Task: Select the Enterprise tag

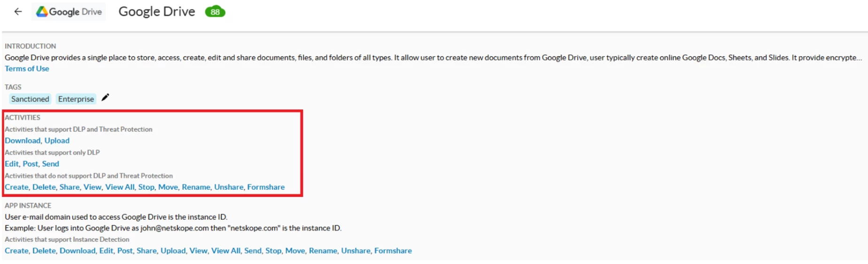Action: pyautogui.click(x=76, y=99)
